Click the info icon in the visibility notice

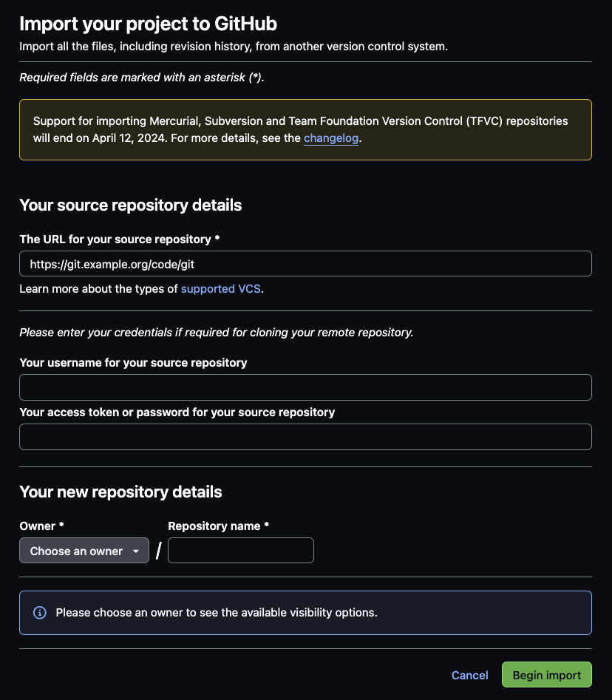click(x=40, y=613)
